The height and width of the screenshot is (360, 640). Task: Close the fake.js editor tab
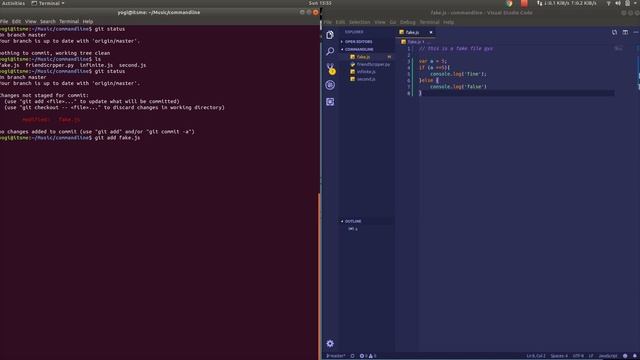pos(431,32)
